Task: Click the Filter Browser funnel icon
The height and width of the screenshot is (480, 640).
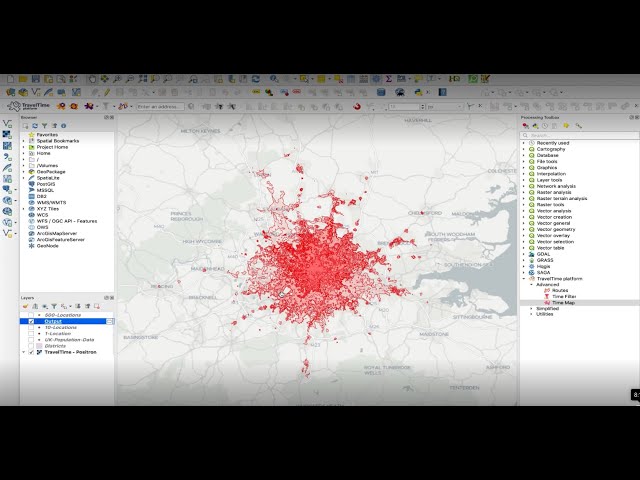Action: (44, 126)
